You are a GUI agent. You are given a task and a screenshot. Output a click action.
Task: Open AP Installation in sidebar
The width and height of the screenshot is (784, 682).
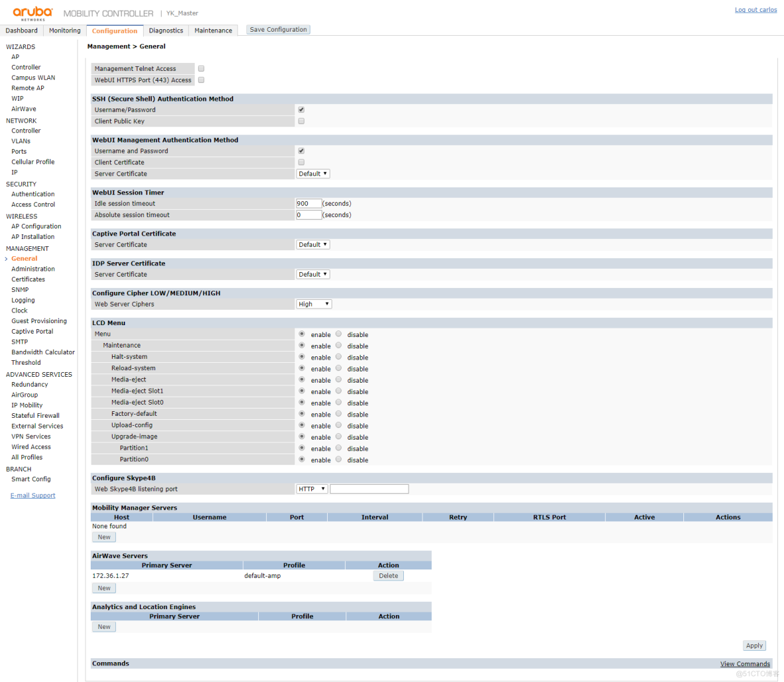tap(33, 237)
